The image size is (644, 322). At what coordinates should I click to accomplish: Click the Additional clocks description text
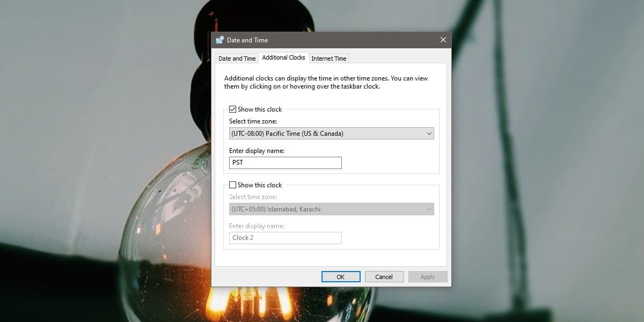pyautogui.click(x=326, y=82)
